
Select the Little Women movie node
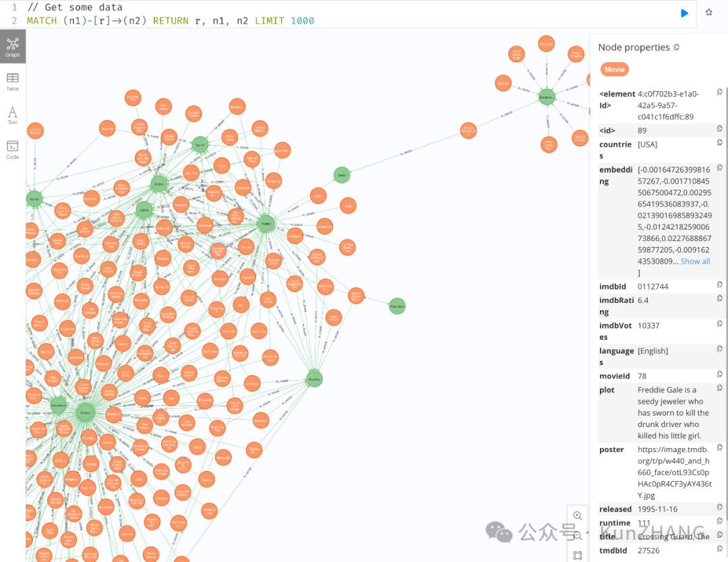coord(187,423)
